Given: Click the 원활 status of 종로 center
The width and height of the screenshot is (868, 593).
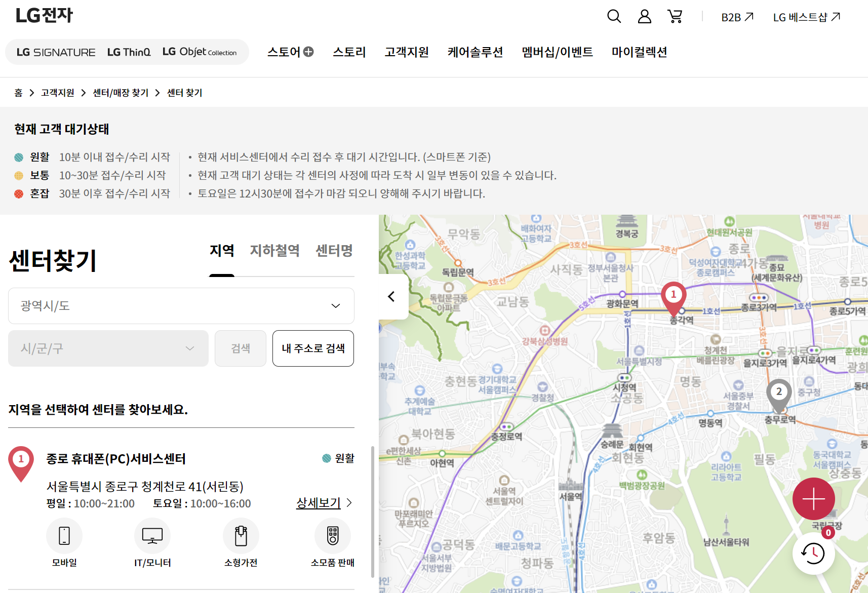Looking at the screenshot, I should tap(338, 458).
